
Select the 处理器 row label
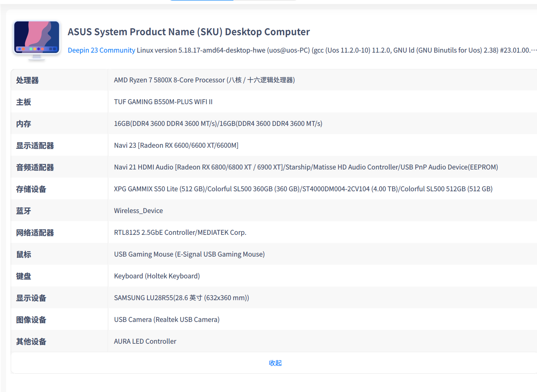(27, 80)
